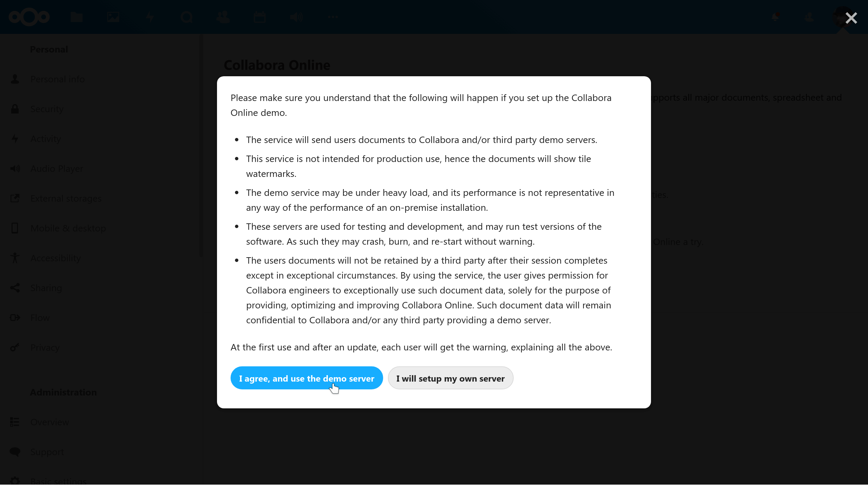Open the Calendar app icon
Viewport: 868px width, 488px height.
point(260,17)
